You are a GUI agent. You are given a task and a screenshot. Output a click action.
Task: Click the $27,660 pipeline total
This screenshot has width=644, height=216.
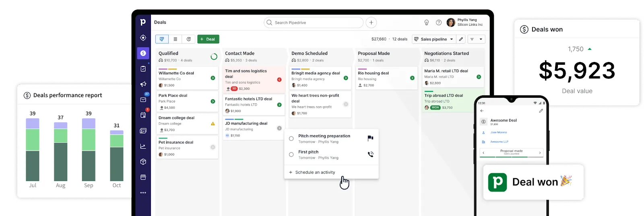(x=379, y=39)
